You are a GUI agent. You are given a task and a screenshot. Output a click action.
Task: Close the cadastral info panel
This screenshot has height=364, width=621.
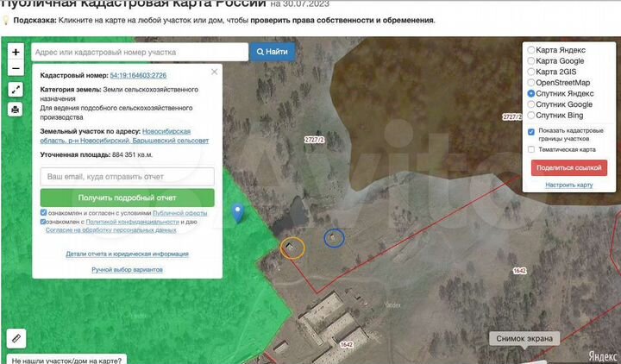pos(214,72)
